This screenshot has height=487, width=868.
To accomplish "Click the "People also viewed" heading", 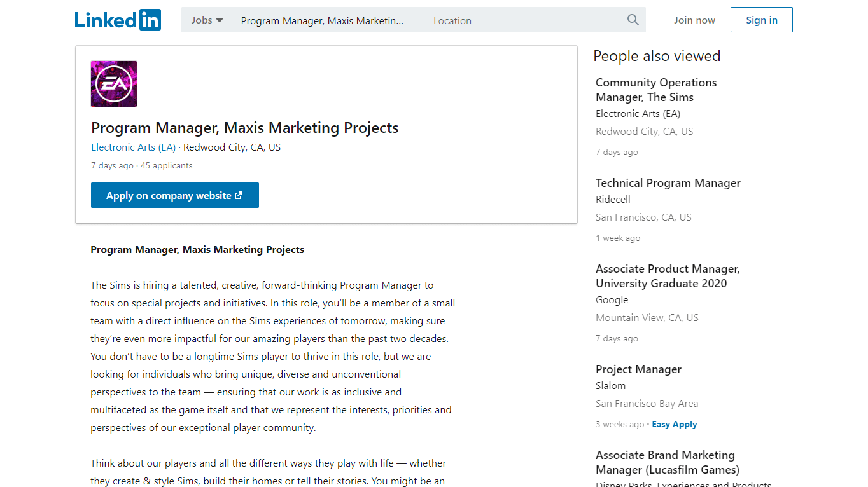I will click(657, 56).
